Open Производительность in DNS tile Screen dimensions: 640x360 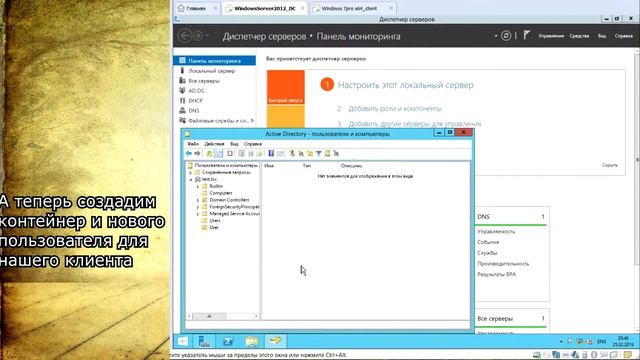pyautogui.click(x=503, y=264)
